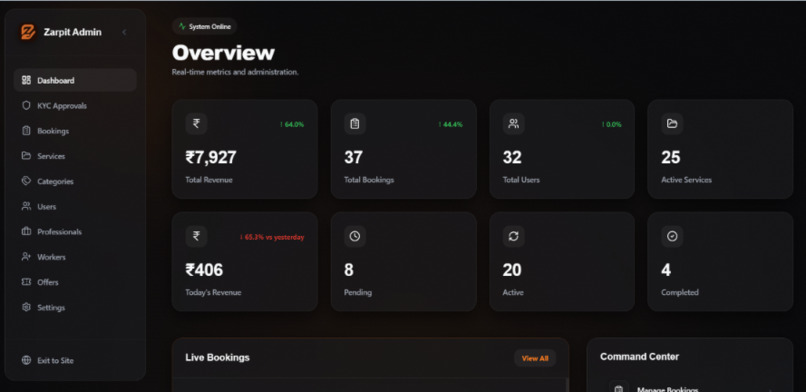806x392 pixels.
Task: Click the 37 total bookings number
Action: [353, 157]
